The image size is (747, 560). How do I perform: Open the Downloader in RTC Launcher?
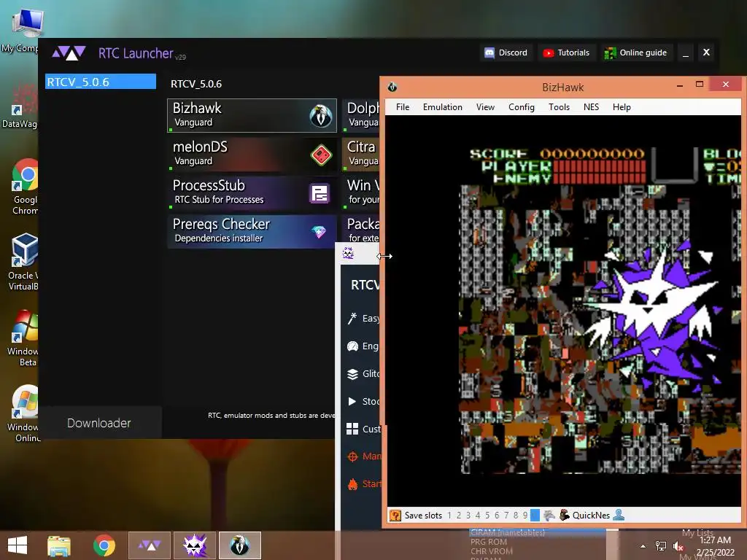(99, 423)
